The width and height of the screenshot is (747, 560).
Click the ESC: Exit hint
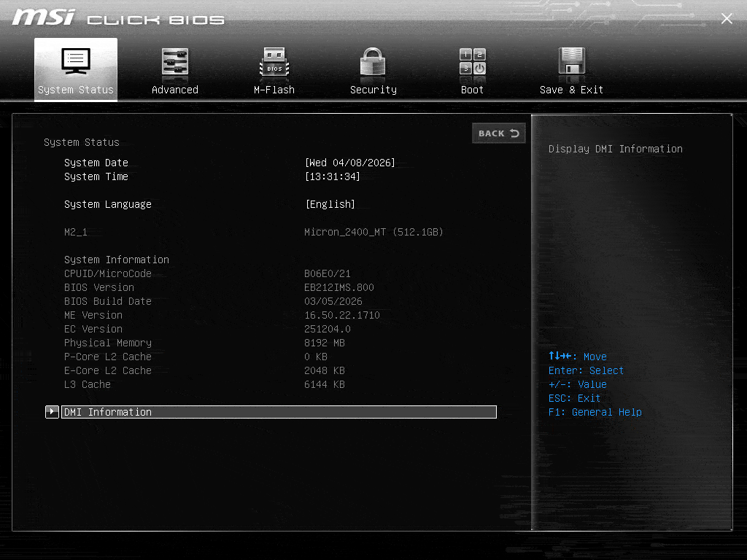[x=575, y=398]
